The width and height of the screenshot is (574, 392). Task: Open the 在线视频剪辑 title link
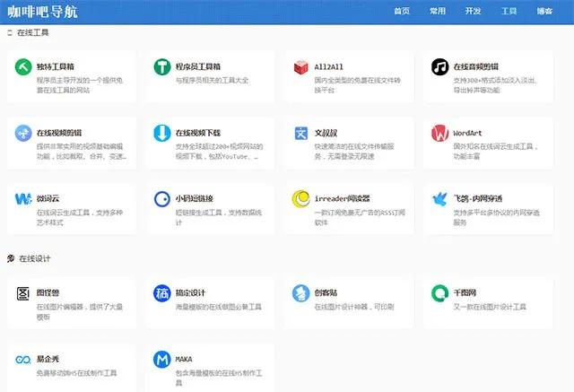(x=59, y=133)
